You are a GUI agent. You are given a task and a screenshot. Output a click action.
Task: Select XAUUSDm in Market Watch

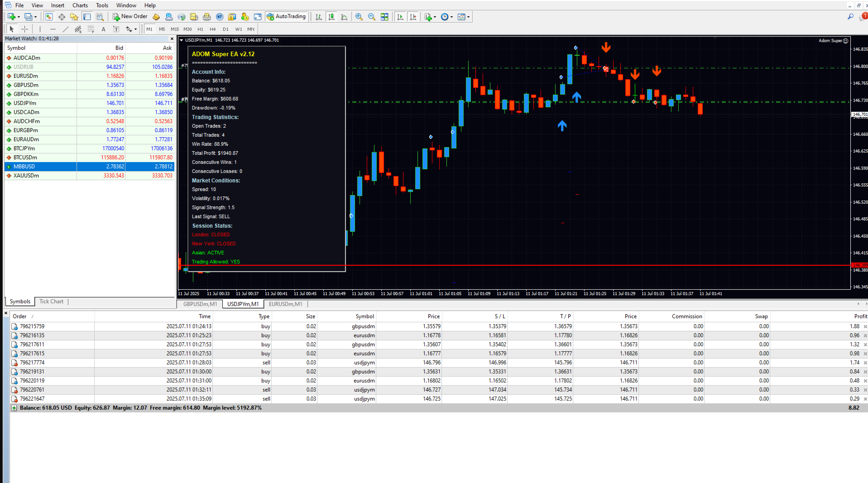pyautogui.click(x=89, y=176)
